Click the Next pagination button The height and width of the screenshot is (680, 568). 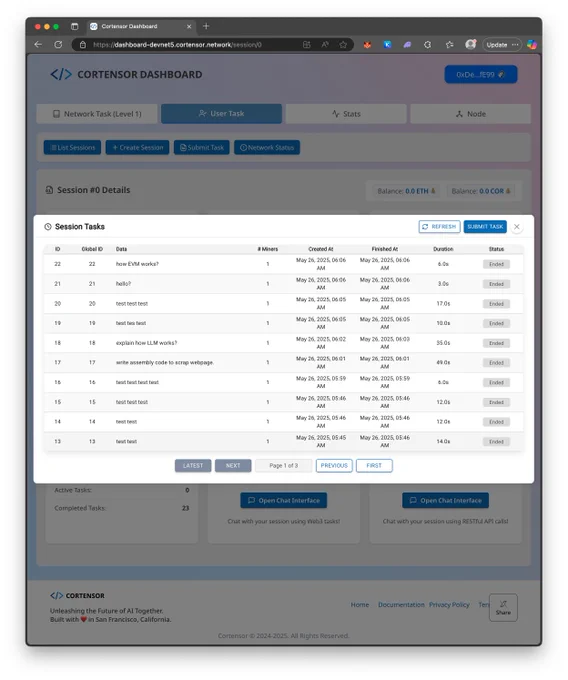[233, 465]
